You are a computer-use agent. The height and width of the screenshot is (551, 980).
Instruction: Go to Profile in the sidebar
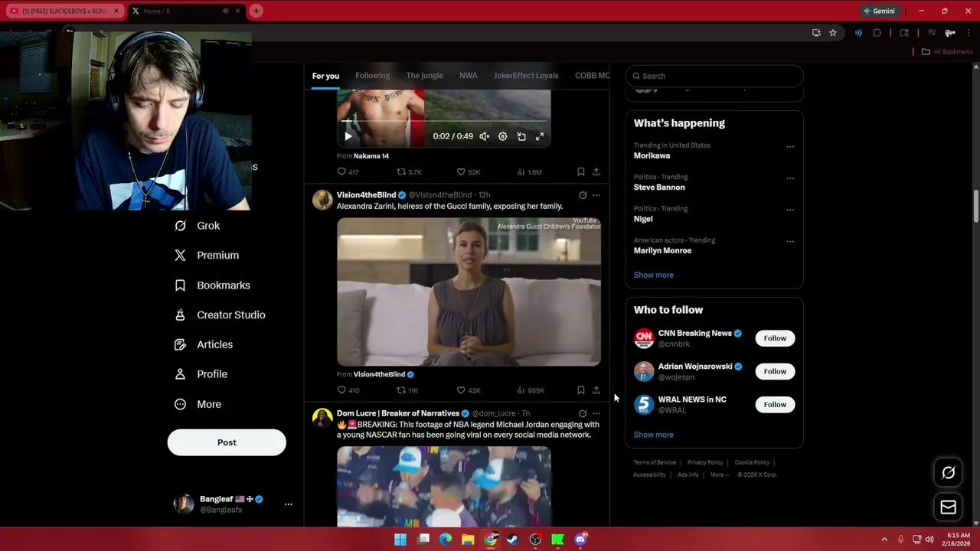coord(201,374)
